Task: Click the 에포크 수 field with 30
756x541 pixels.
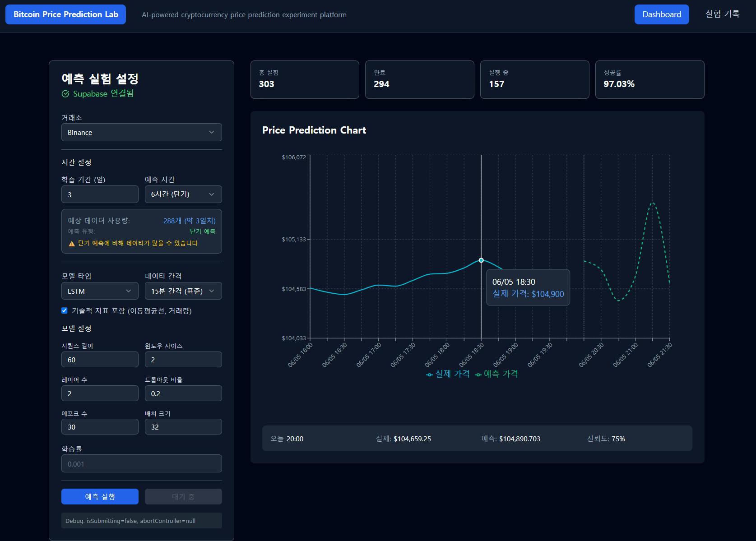Action: click(100, 427)
